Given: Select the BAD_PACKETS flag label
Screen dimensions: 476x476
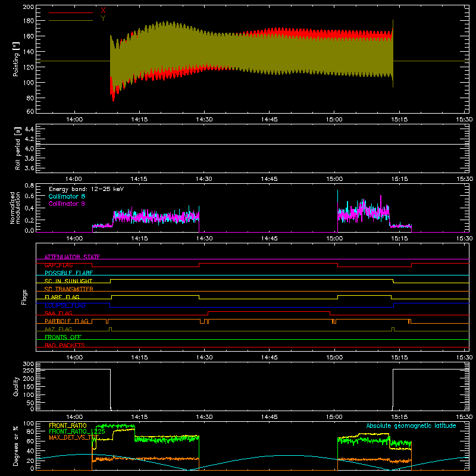Looking at the screenshot, I should click(x=65, y=345).
